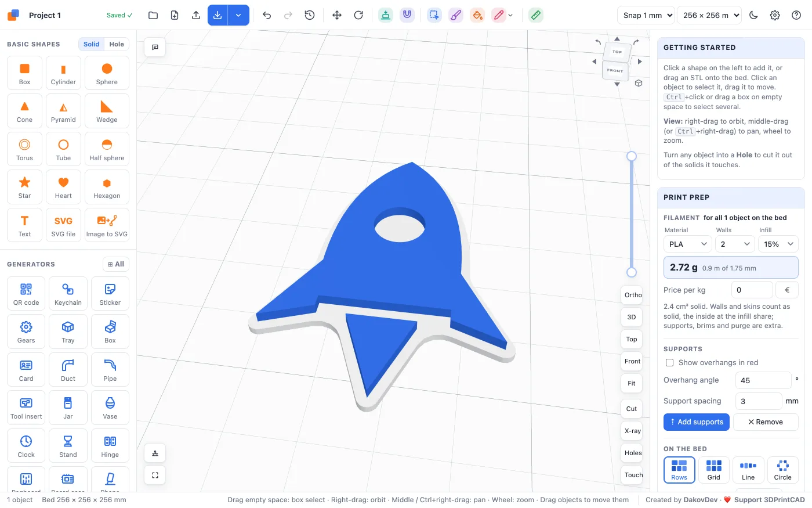Select the Circle bed arrangement
The width and height of the screenshot is (812, 508).
pos(782,470)
